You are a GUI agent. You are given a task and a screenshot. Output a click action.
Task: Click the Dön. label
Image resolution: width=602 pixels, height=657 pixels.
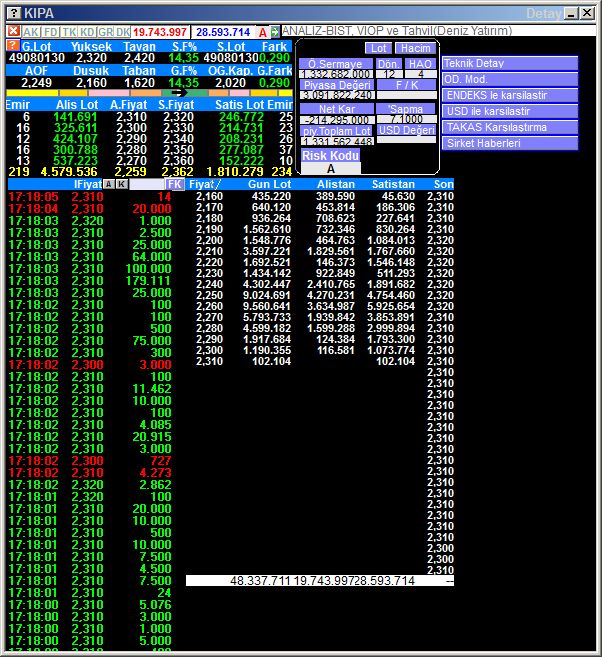(389, 64)
